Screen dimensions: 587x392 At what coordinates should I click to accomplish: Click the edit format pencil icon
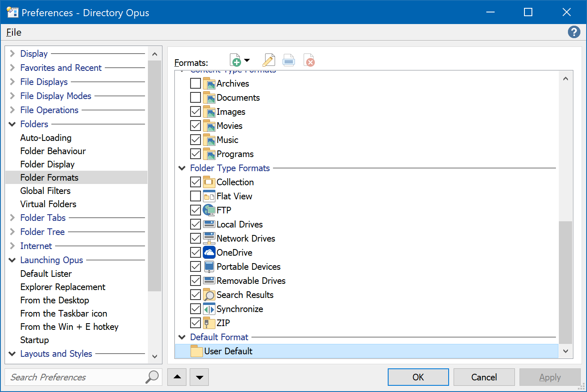[x=268, y=60]
